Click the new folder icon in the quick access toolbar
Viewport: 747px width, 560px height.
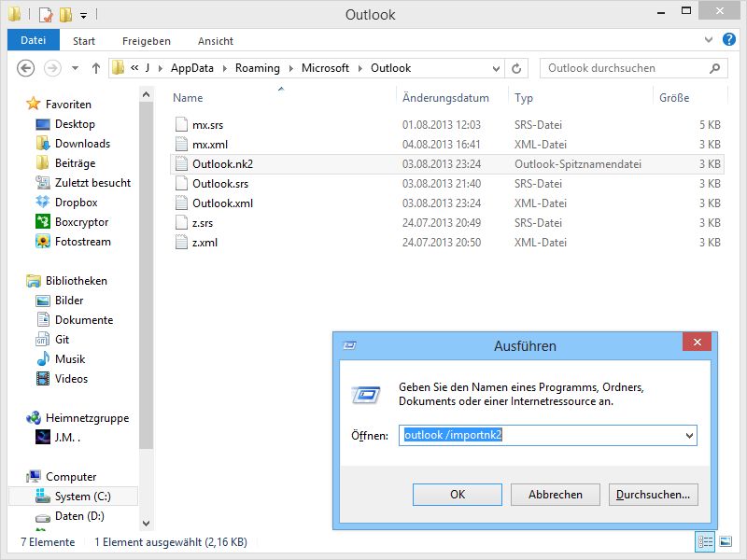click(x=65, y=15)
